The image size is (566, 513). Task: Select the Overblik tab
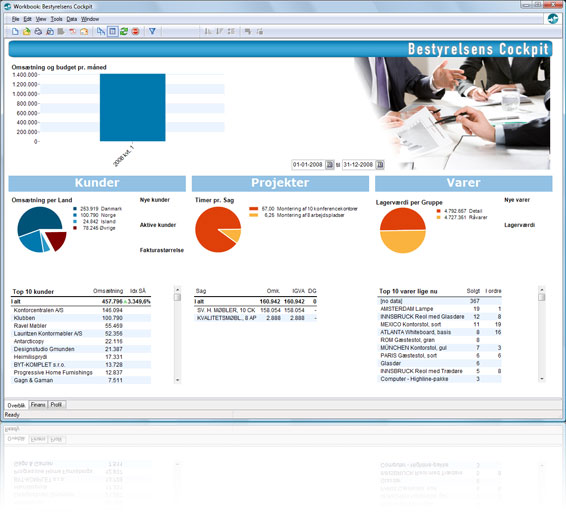(x=16, y=405)
